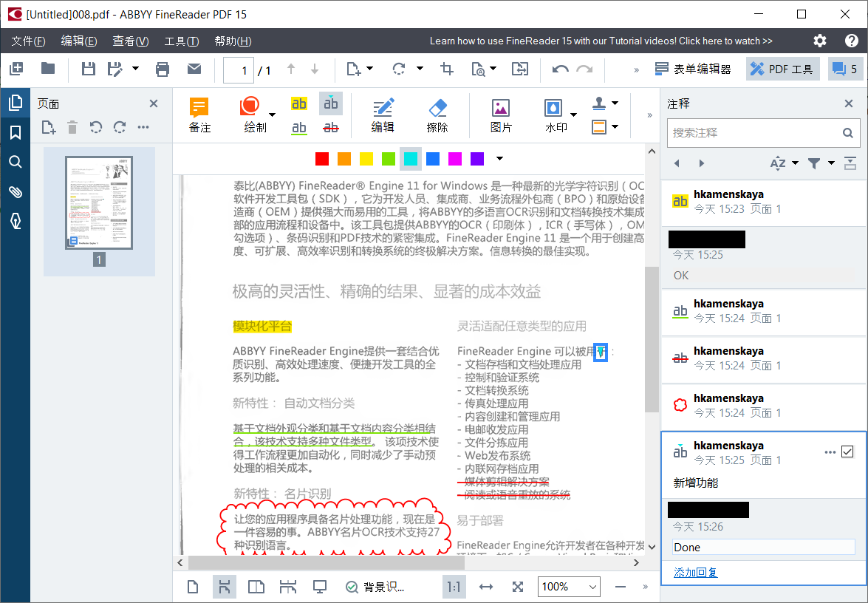Expand the highlight color palette arrow
This screenshot has height=603, width=868.
coord(500,158)
